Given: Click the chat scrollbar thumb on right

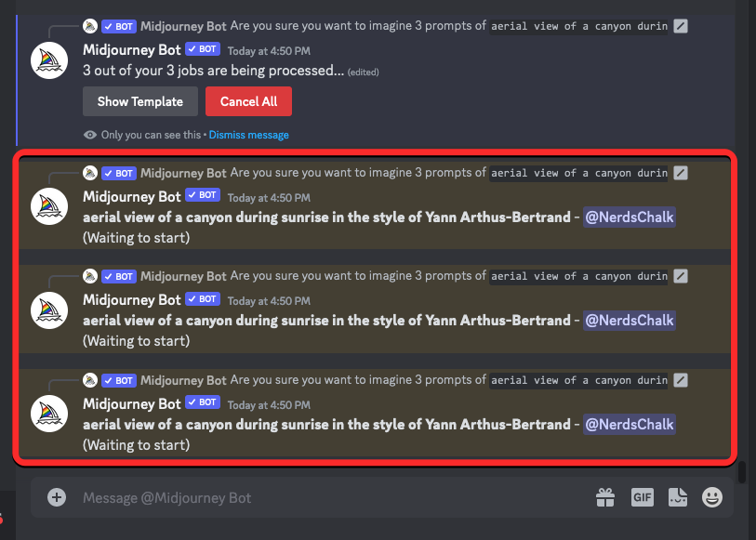Looking at the screenshot, I should pos(742,472).
